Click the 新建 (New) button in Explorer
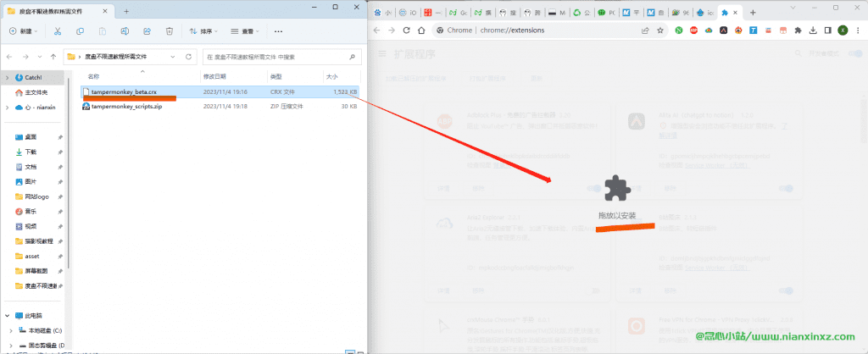Image resolution: width=868 pixels, height=354 pixels. [23, 31]
